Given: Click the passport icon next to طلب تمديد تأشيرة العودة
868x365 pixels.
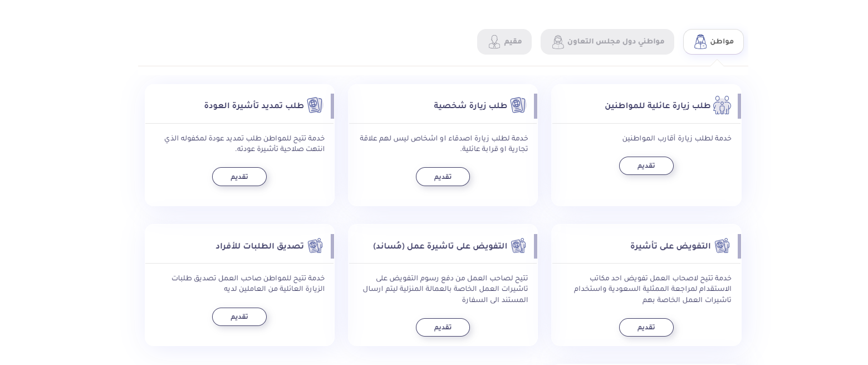Looking at the screenshot, I should coord(315,105).
